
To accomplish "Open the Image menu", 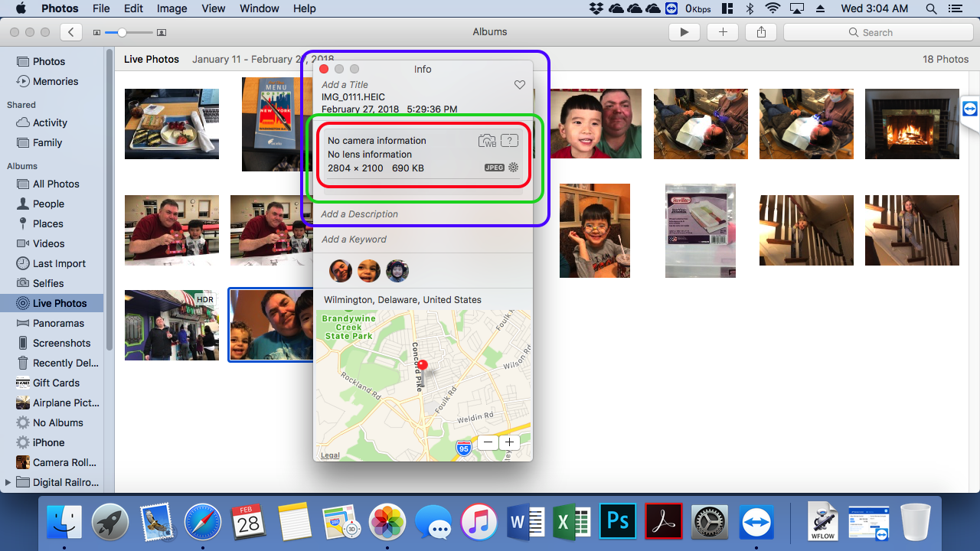I will (172, 8).
